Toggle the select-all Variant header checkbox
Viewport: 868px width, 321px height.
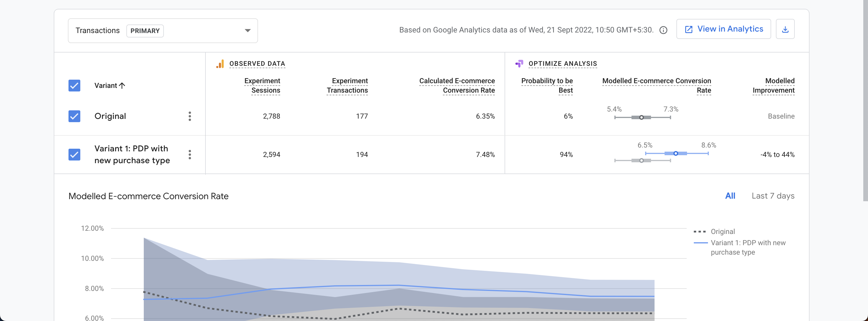(74, 86)
